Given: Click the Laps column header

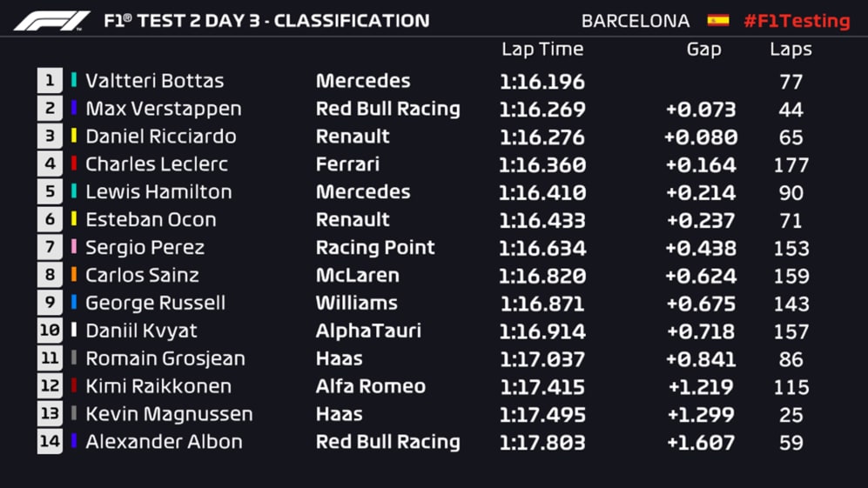Looking at the screenshot, I should (x=791, y=50).
